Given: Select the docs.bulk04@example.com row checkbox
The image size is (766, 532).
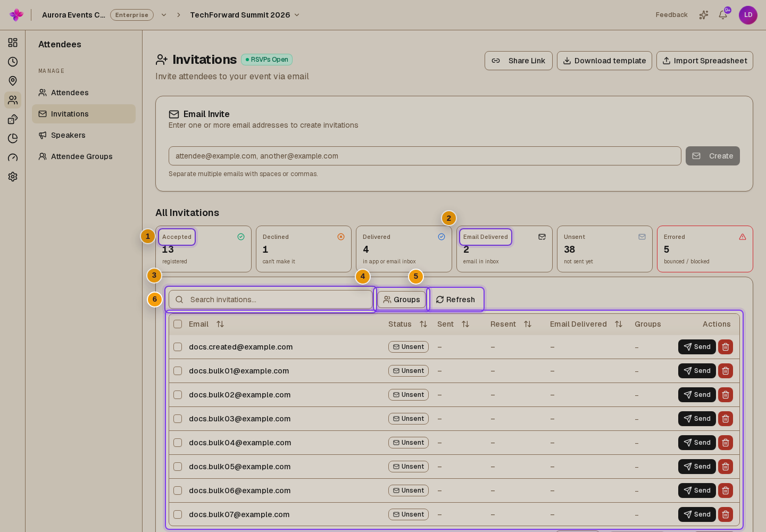Looking at the screenshot, I should pos(178,443).
